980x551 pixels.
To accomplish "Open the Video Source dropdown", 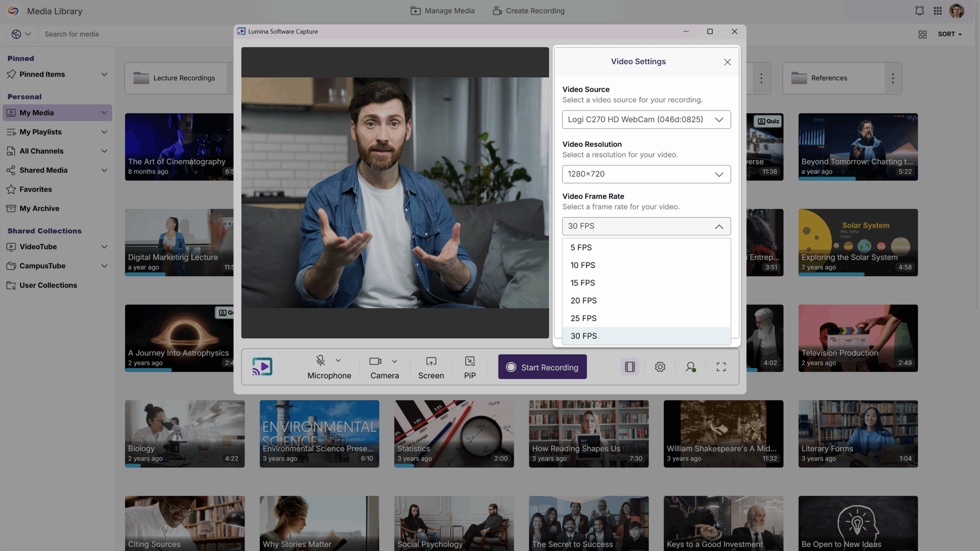I will click(x=646, y=119).
